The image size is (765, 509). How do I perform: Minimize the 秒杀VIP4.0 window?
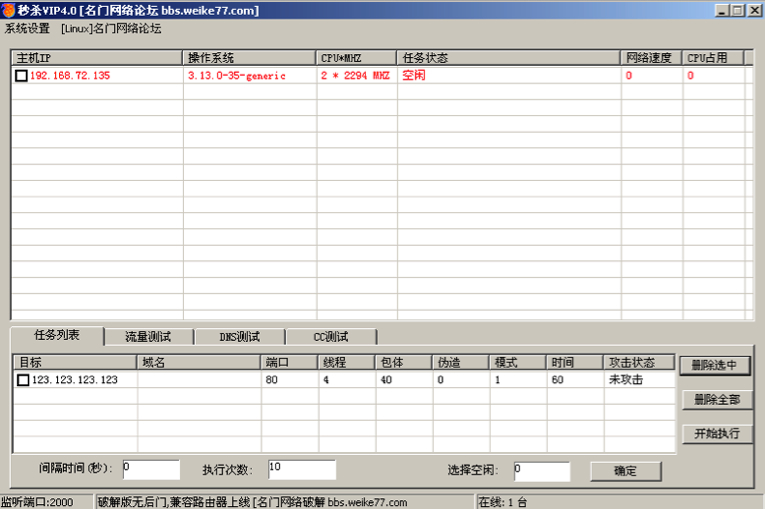coord(723,10)
